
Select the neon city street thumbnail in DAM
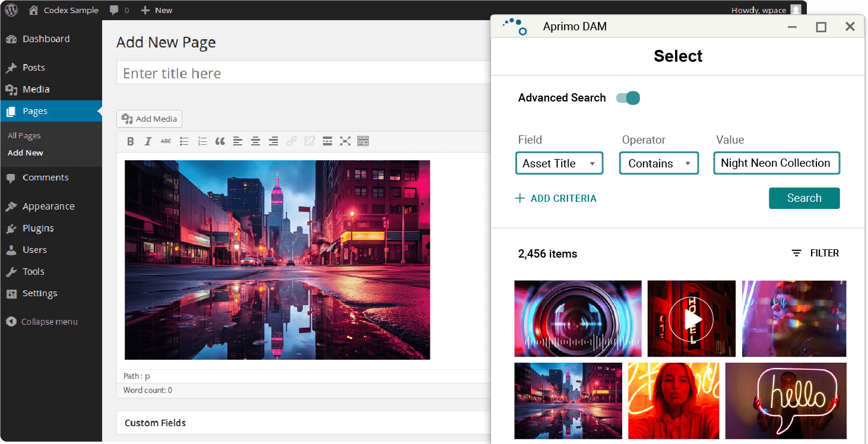tap(568, 401)
